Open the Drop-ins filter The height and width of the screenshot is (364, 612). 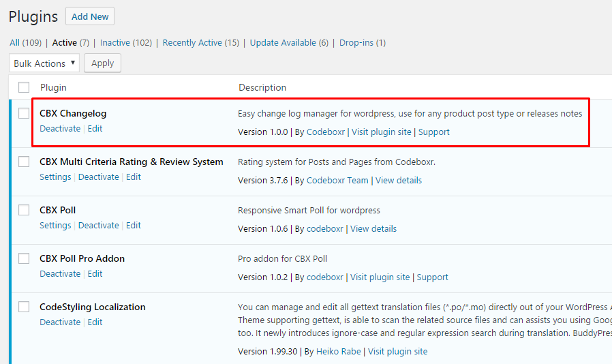pyautogui.click(x=356, y=42)
